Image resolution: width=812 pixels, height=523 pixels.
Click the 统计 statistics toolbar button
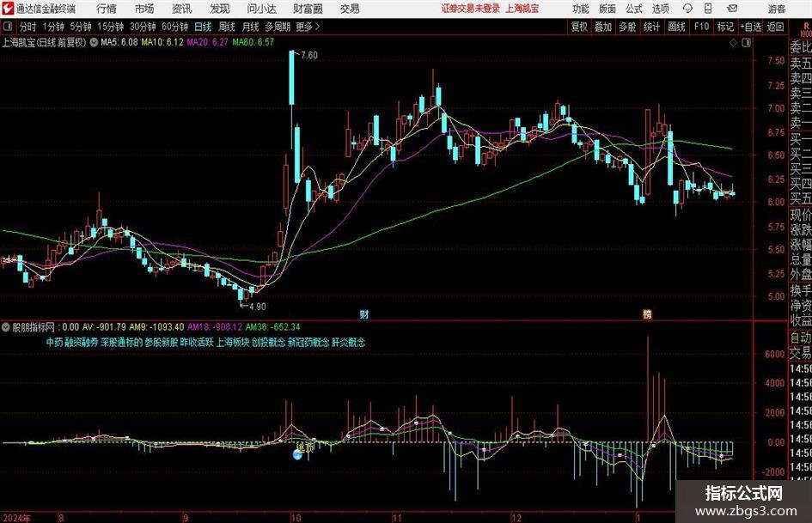[651, 27]
